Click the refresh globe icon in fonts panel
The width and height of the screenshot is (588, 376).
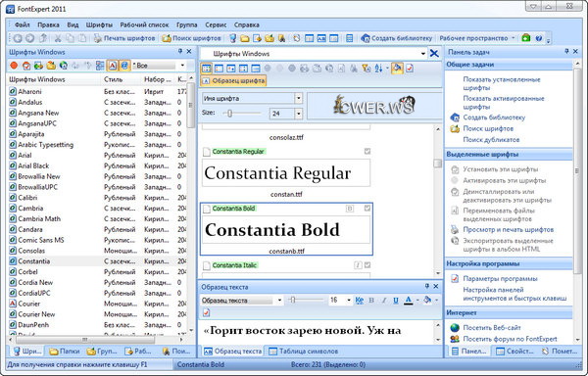pos(64,66)
